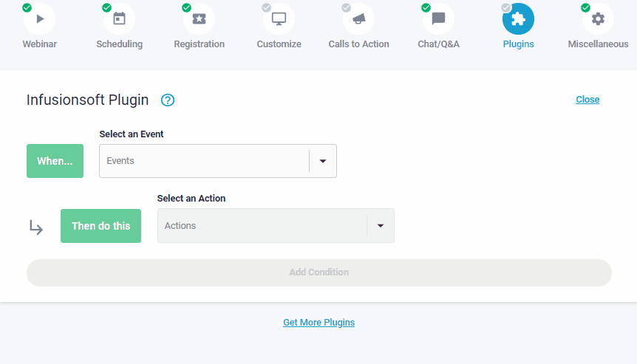Open the Scheduling calendar icon
Viewport: 637px width, 364px height.
pos(119,19)
